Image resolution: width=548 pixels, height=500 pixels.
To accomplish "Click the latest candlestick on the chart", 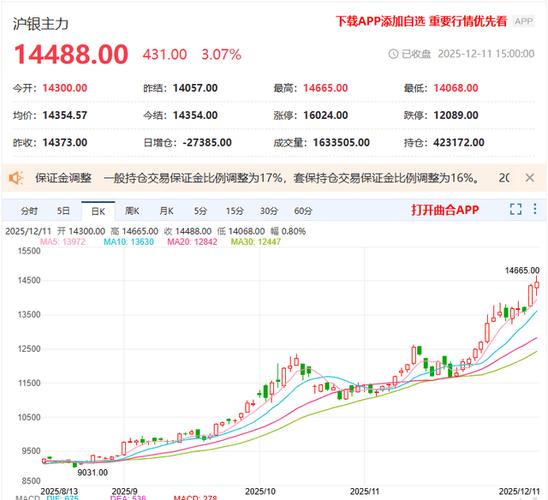I will click(x=537, y=285).
